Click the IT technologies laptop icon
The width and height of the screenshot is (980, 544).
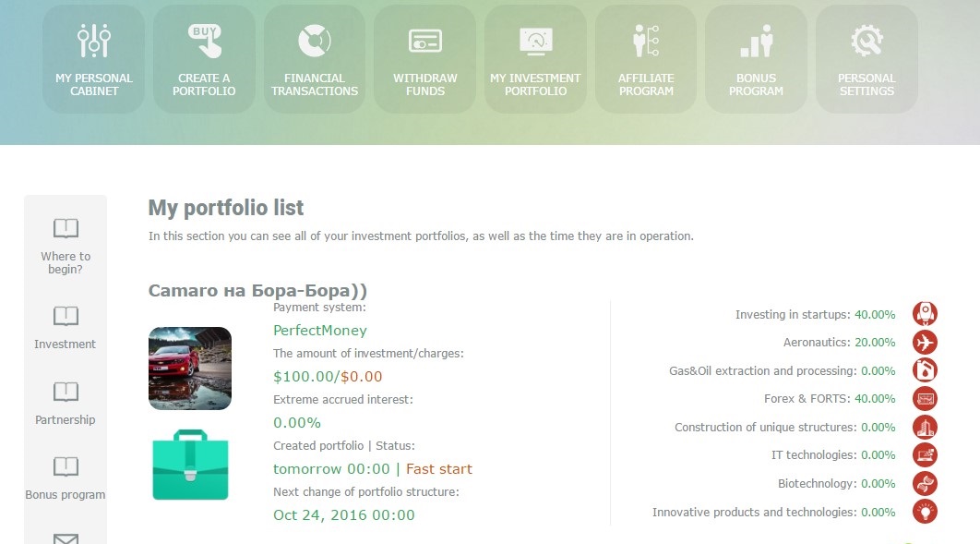point(925,455)
